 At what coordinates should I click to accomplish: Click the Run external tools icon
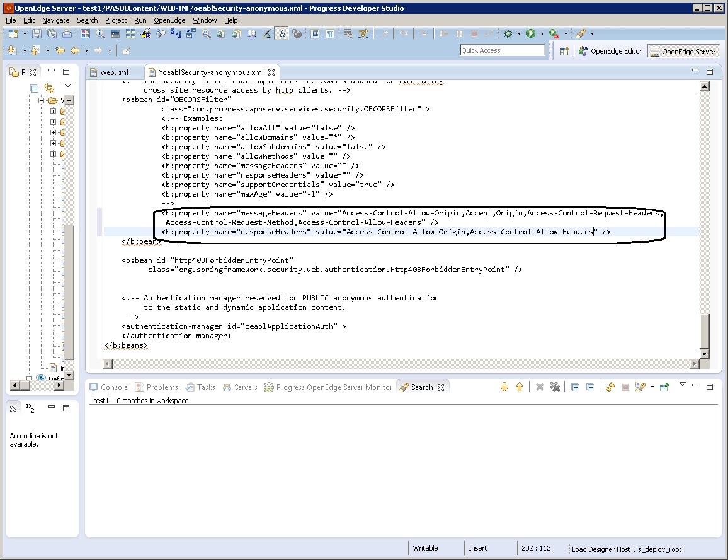(554, 33)
